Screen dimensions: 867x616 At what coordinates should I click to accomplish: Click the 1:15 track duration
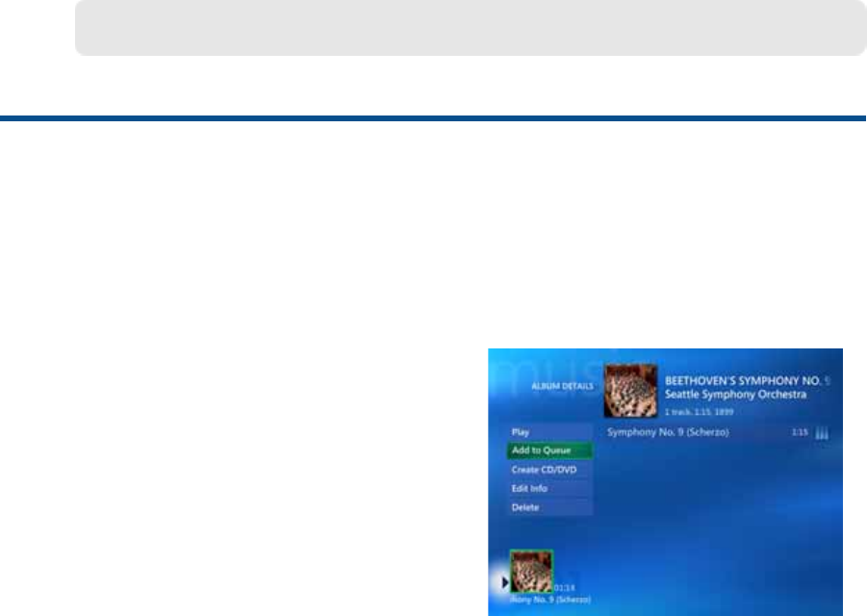[800, 432]
